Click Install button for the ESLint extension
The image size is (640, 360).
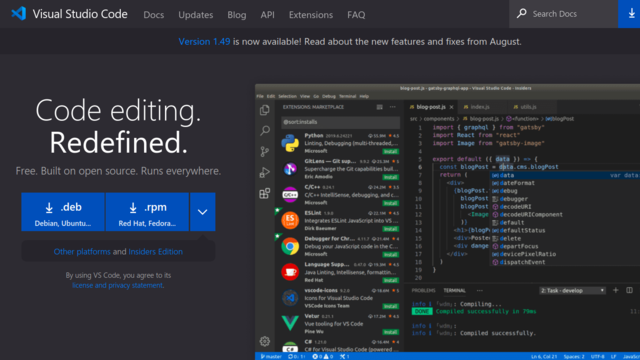391,229
